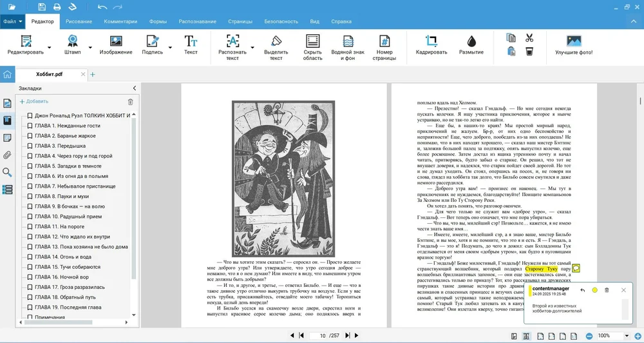Open the Распознавание tab
This screenshot has height=343, width=644.
[x=197, y=21]
